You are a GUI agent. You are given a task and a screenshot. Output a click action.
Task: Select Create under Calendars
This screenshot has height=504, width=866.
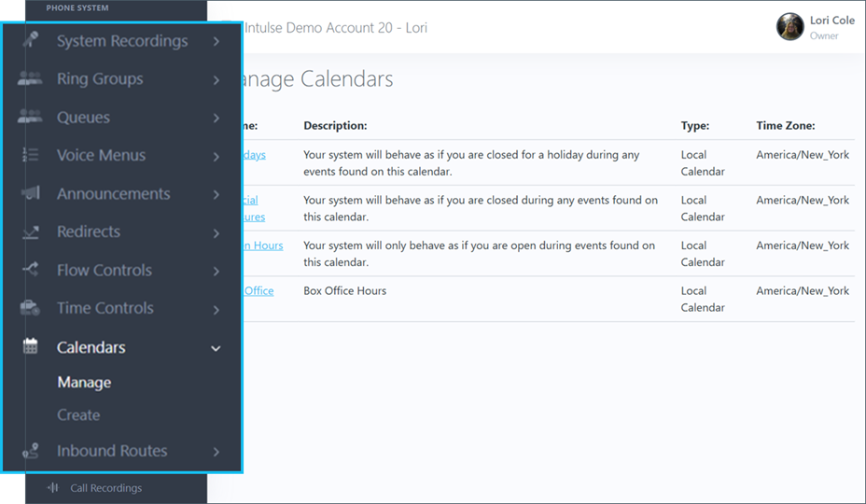(78, 415)
